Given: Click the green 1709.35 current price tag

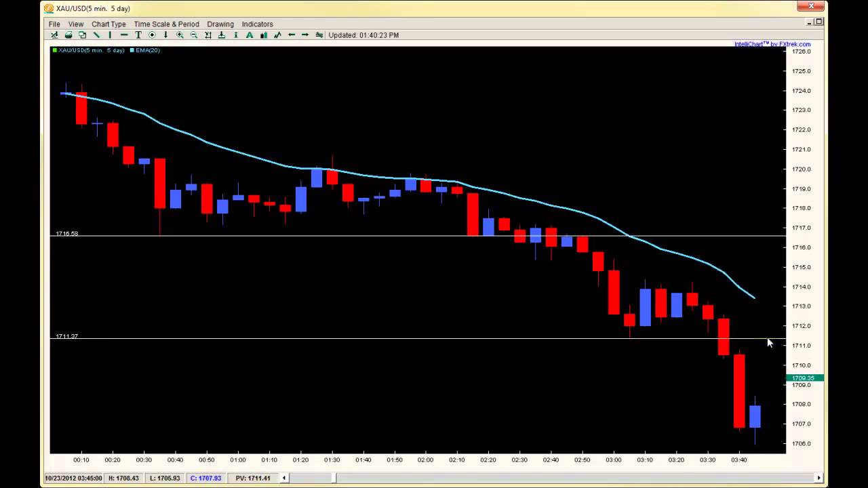Looking at the screenshot, I should pyautogui.click(x=805, y=378).
